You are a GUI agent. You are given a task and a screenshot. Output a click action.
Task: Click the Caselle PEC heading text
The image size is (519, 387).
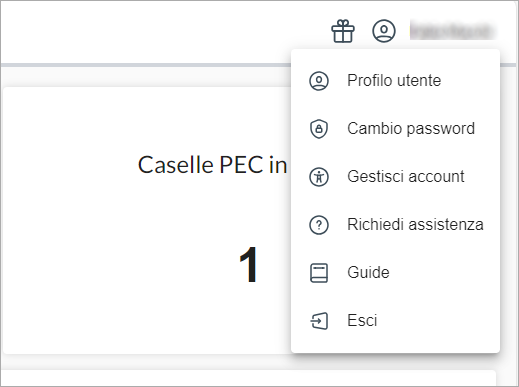212,165
